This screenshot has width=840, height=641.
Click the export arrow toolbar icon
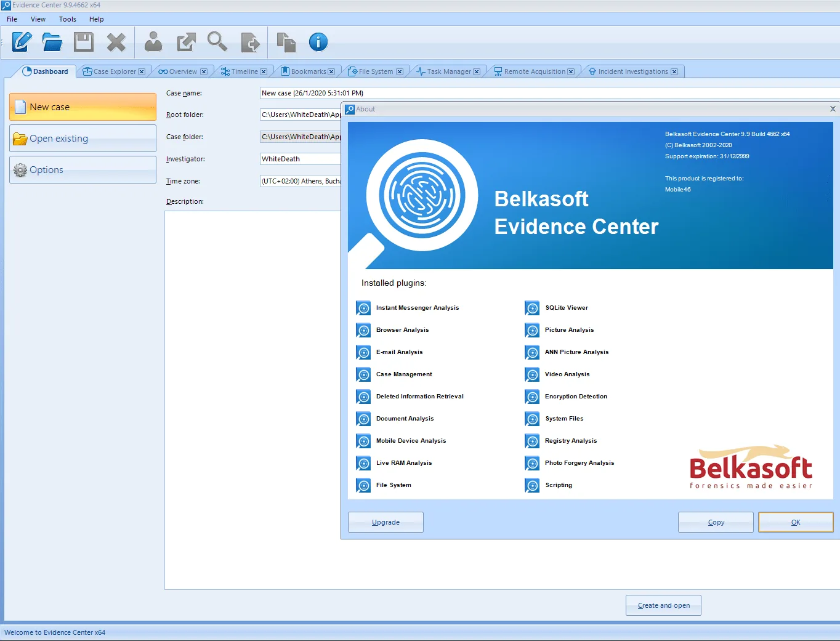(x=186, y=42)
